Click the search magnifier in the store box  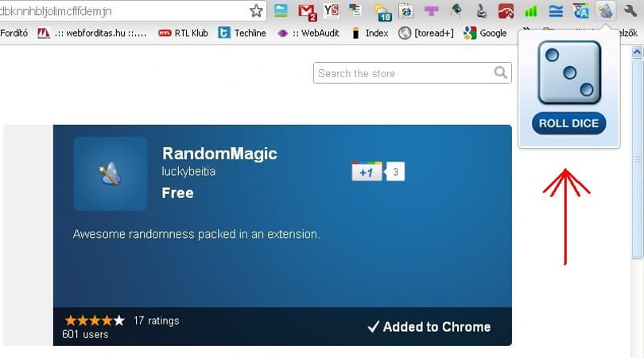click(x=500, y=72)
